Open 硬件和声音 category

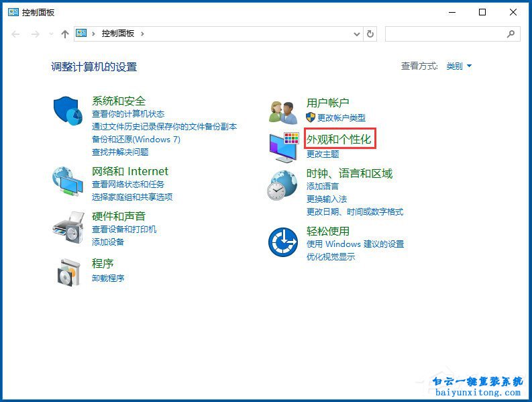point(119,216)
